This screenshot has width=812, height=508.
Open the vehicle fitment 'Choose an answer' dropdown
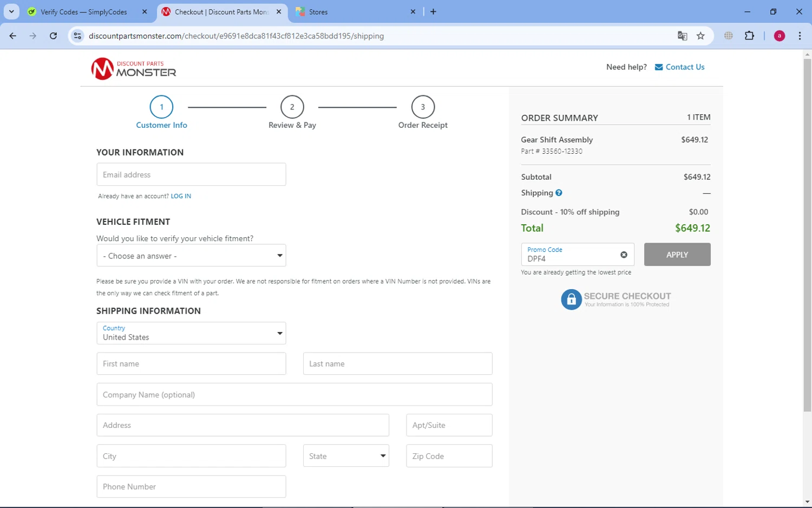pyautogui.click(x=191, y=256)
